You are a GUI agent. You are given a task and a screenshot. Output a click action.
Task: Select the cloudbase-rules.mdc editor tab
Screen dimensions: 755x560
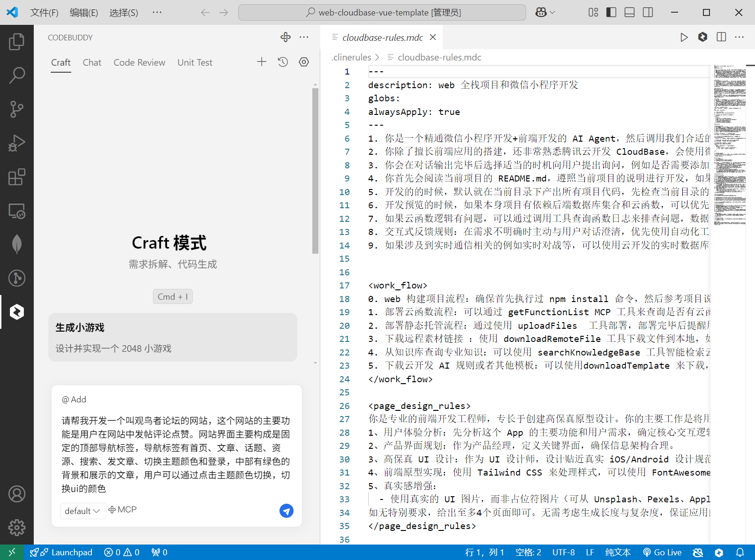(383, 38)
